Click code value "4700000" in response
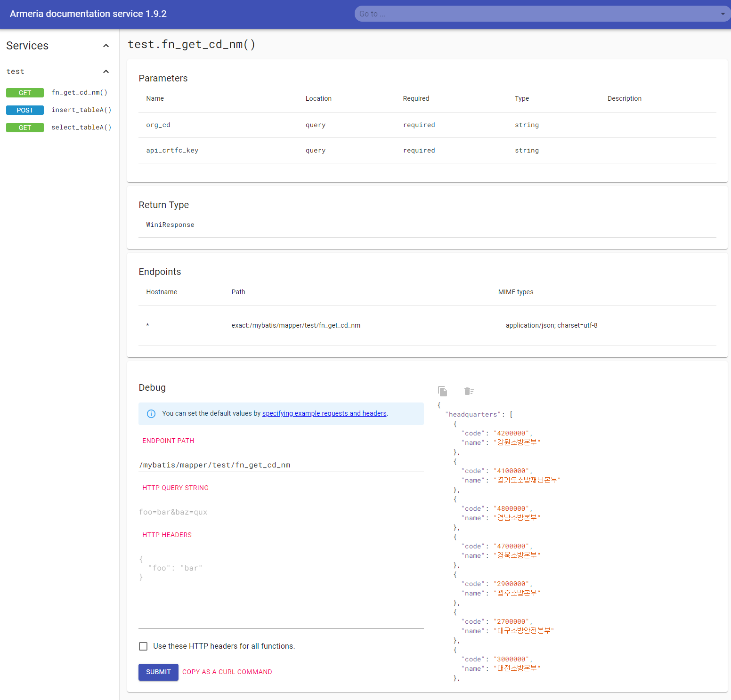Image resolution: width=731 pixels, height=700 pixels. click(x=511, y=547)
